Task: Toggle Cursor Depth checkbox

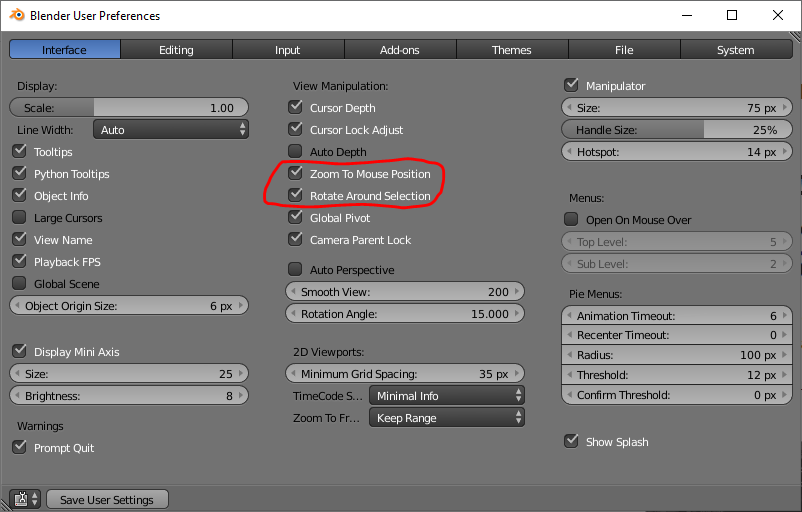Action: [x=295, y=107]
